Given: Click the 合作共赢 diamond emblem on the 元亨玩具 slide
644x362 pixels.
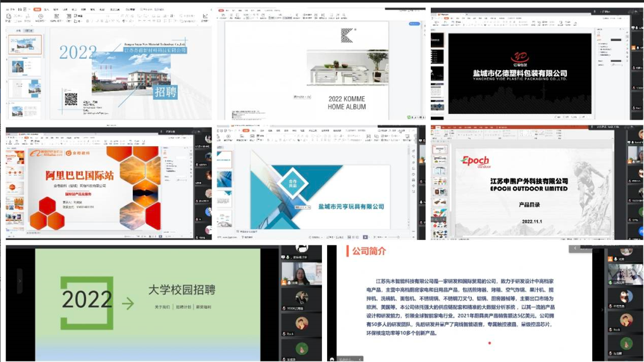Looking at the screenshot, I should pyautogui.click(x=292, y=182).
